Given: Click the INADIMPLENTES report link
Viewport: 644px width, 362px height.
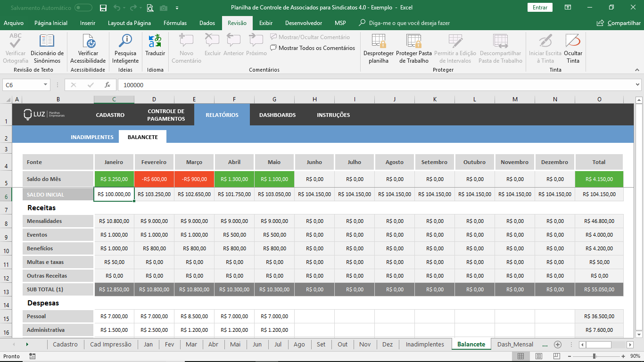Looking at the screenshot, I should pos(92,137).
